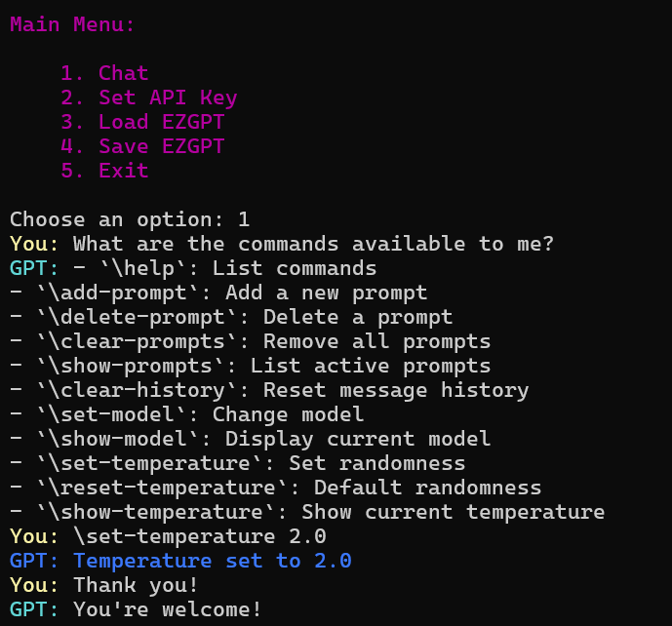This screenshot has width=672, height=626.
Task: Click the '\show-prompts' command entry
Action: [x=251, y=367]
